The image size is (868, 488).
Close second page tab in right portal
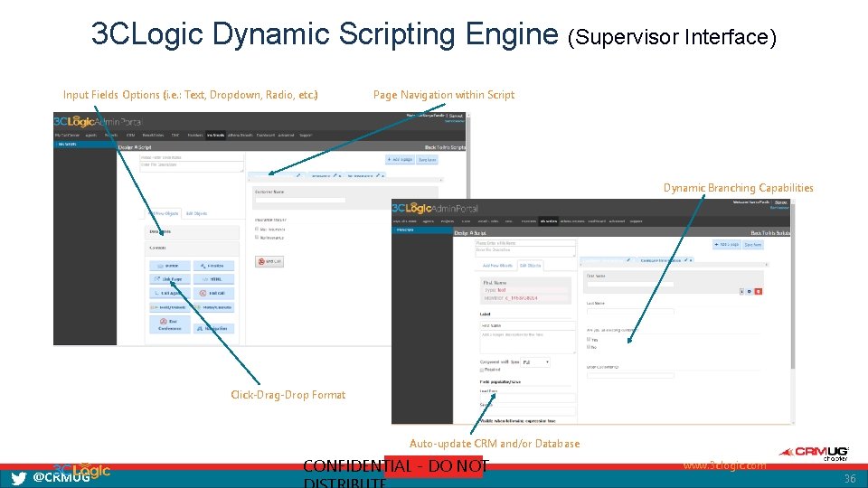coord(691,260)
